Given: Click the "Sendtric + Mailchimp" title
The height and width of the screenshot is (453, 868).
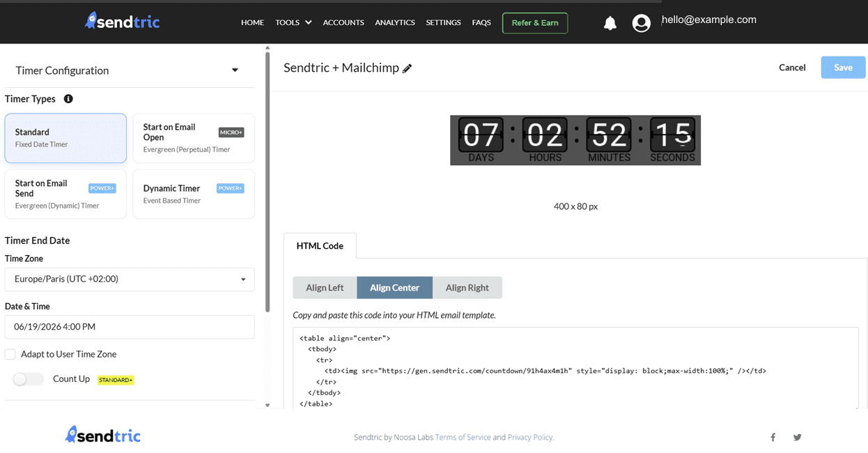Looking at the screenshot, I should tap(341, 68).
